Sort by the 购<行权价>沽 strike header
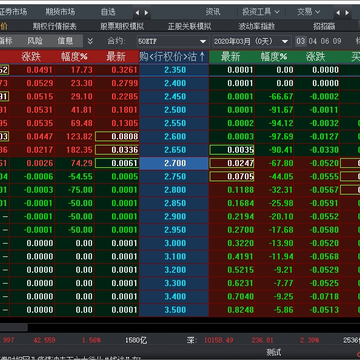Image resolution: width=360 pixels, height=360 pixels. pos(174,57)
